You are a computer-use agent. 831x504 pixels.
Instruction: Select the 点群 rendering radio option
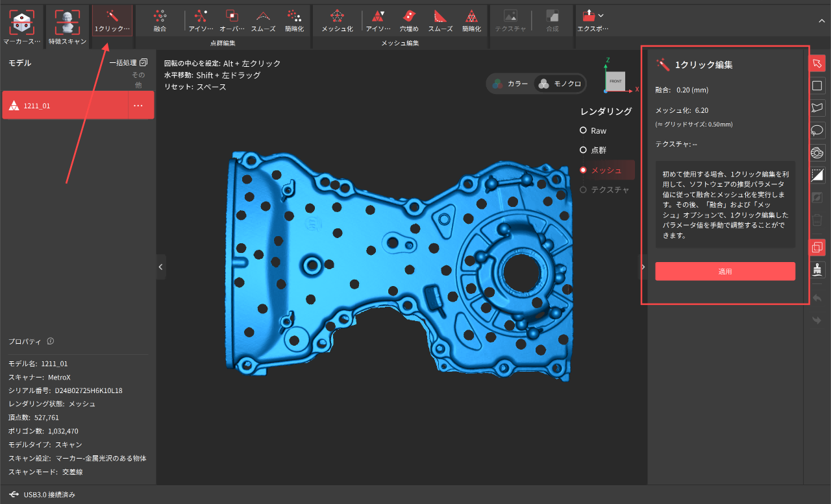click(x=583, y=150)
